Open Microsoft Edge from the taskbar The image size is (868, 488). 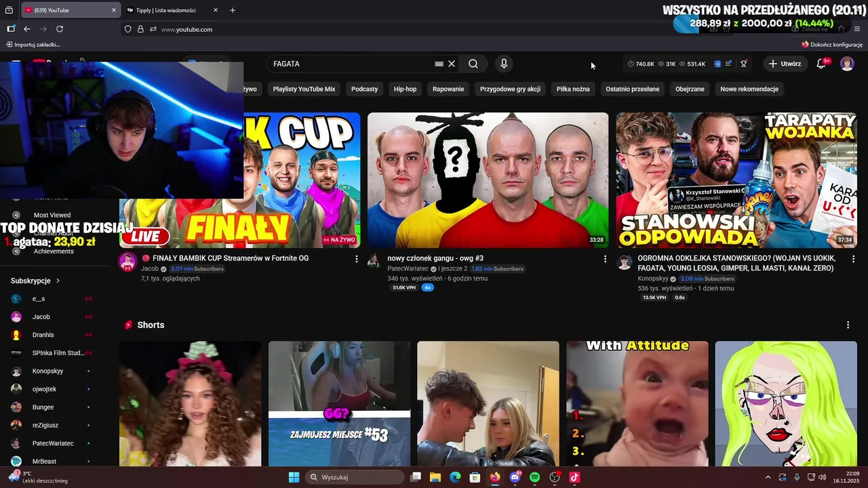point(455,477)
